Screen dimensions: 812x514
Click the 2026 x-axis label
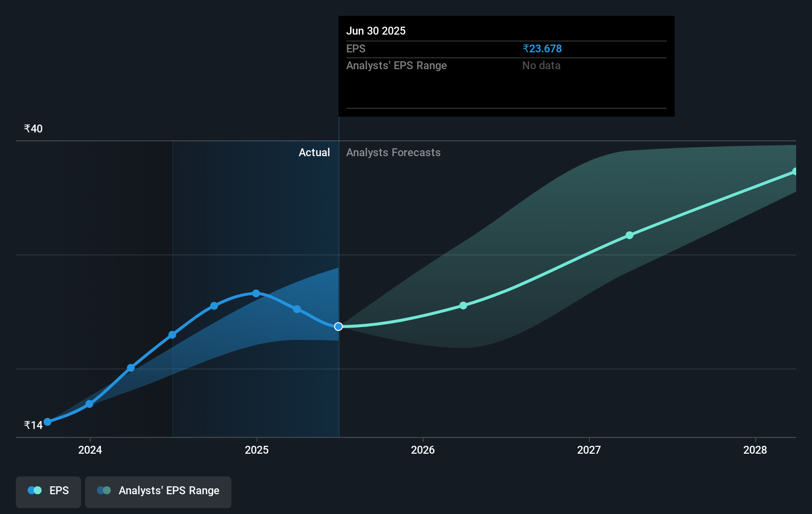pyautogui.click(x=423, y=450)
